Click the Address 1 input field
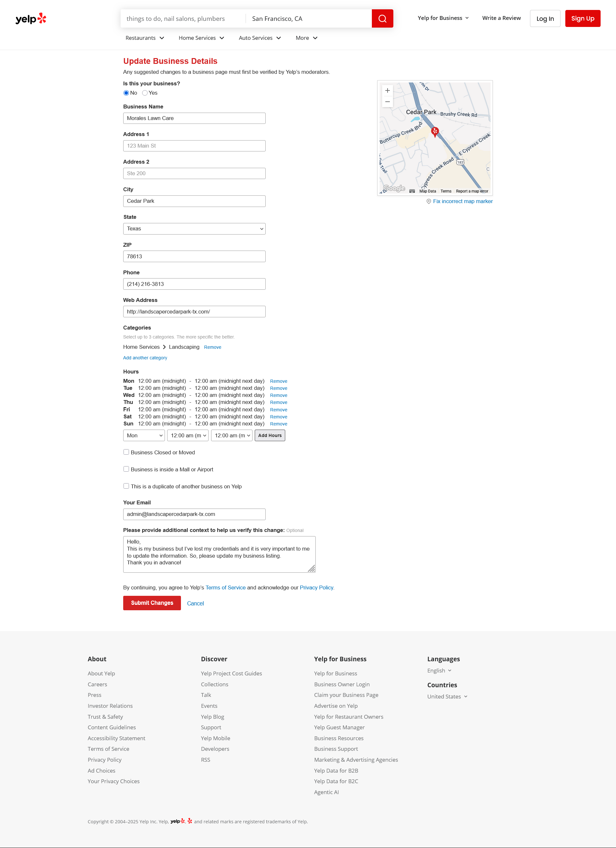616x848 pixels. click(194, 146)
